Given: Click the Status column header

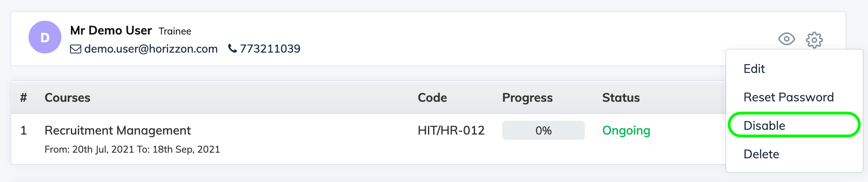Looking at the screenshot, I should coord(621,97).
